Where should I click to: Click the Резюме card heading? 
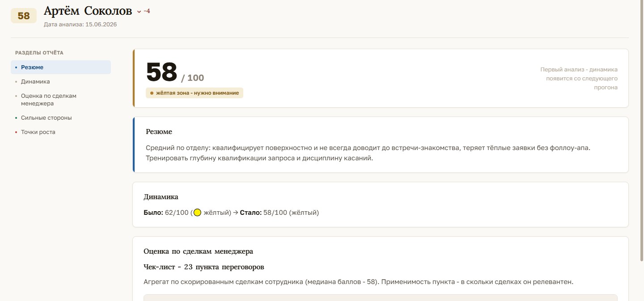pos(159,132)
